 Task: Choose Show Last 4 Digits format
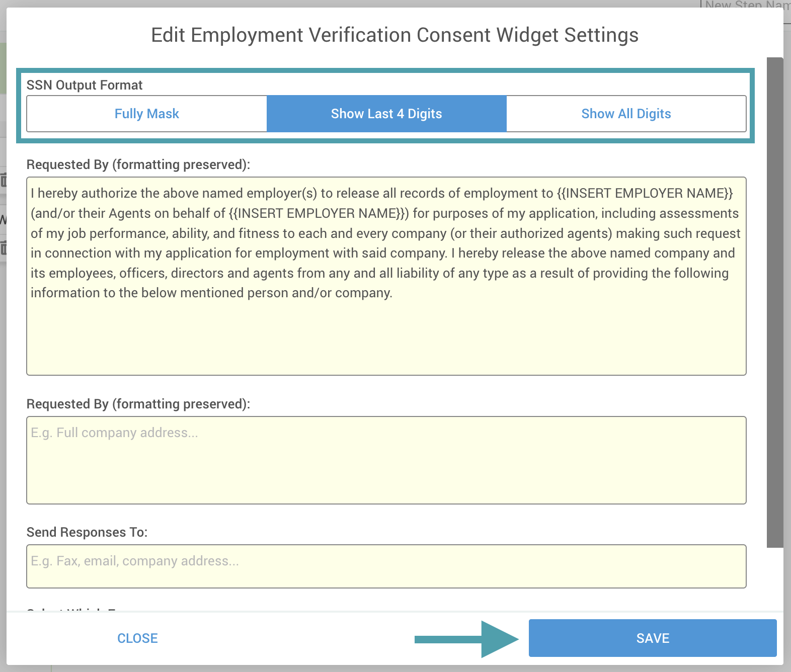tap(386, 114)
